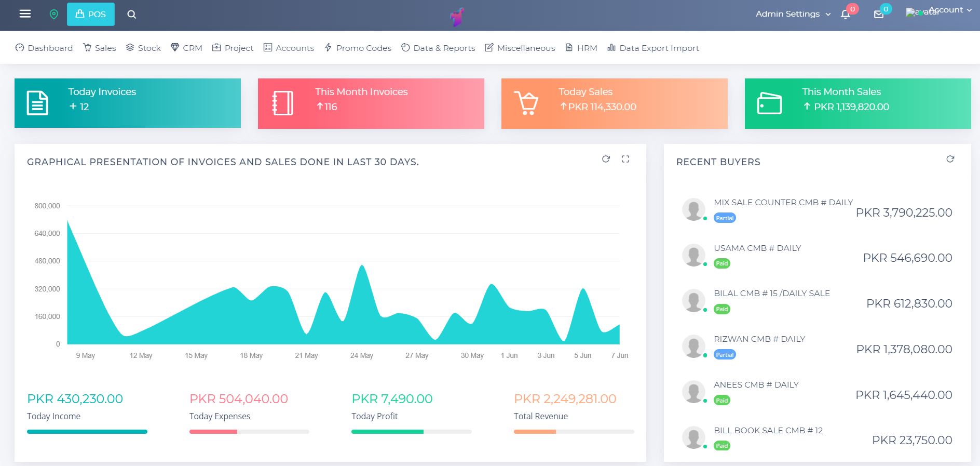Open the This Month Invoices card
The width and height of the screenshot is (980, 466).
pyautogui.click(x=371, y=103)
